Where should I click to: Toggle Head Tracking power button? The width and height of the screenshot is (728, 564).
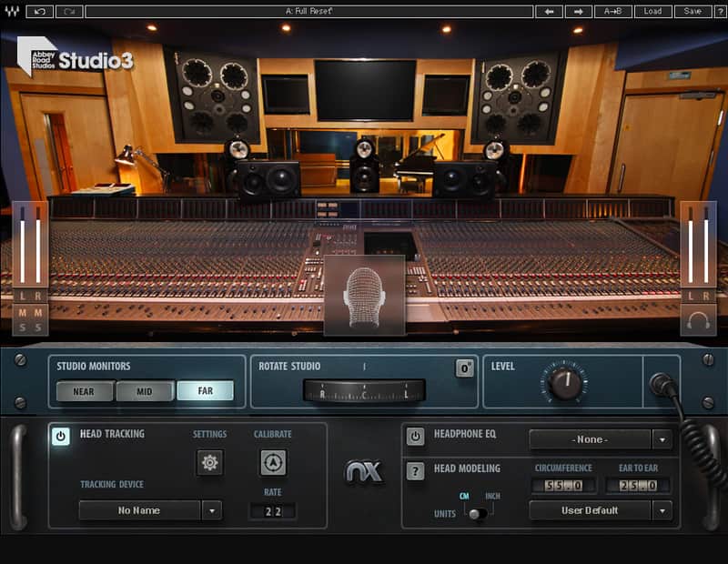pos(61,437)
